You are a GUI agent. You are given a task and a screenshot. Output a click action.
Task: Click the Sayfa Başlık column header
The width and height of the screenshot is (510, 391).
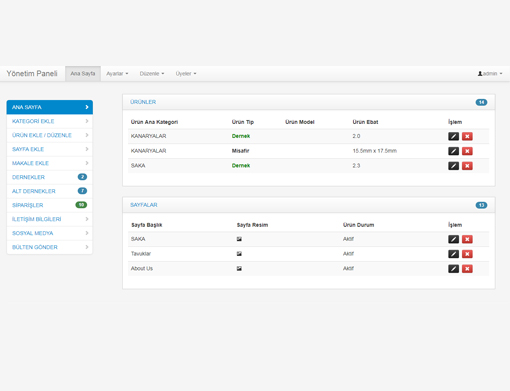click(147, 225)
